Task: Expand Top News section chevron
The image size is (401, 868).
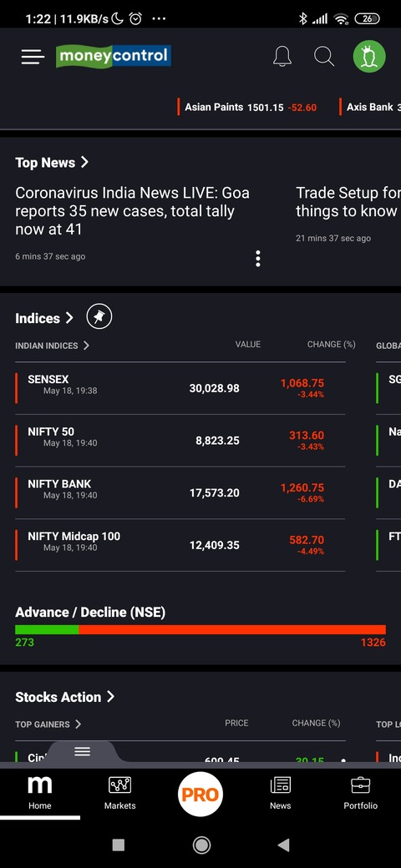Action: pos(84,162)
